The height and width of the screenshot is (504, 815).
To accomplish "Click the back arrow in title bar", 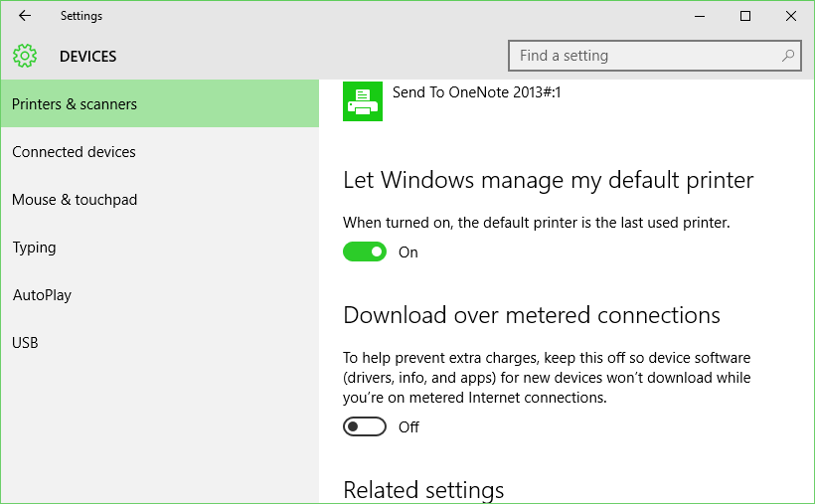I will (25, 16).
